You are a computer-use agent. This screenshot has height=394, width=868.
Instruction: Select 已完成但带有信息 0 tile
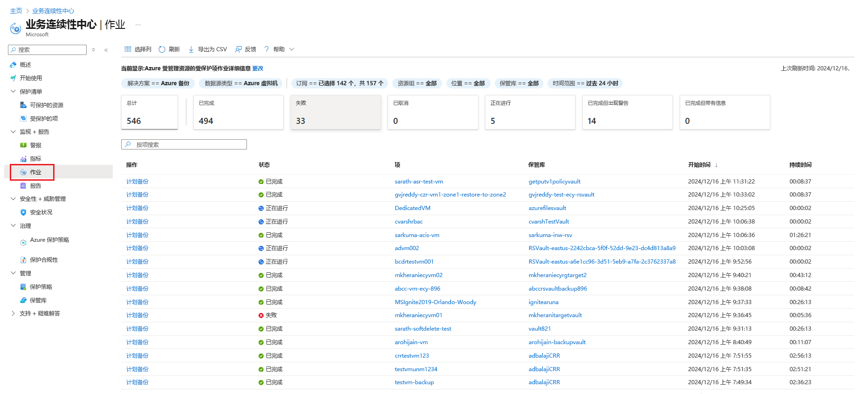click(725, 112)
